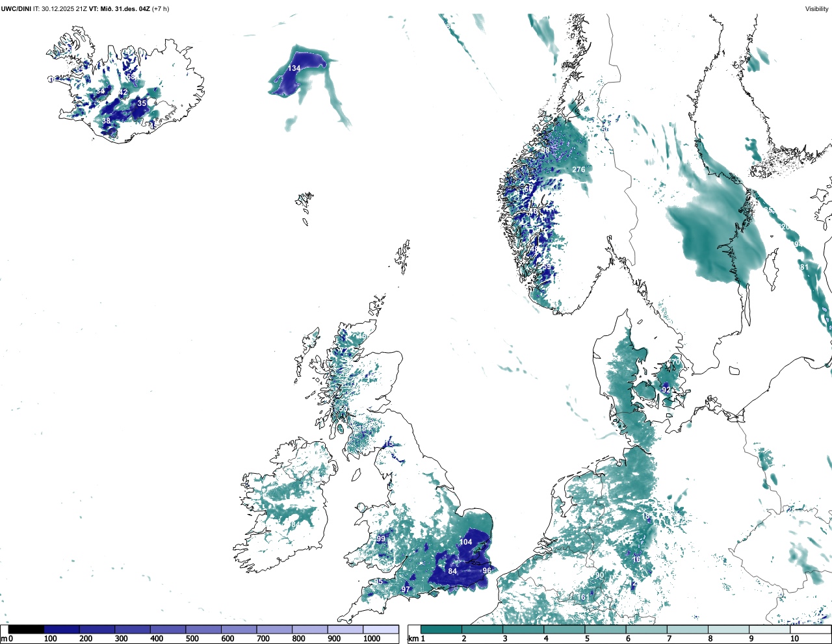Click the 276 visibility value in Norway
This screenshot has width=832, height=644.
(x=578, y=170)
